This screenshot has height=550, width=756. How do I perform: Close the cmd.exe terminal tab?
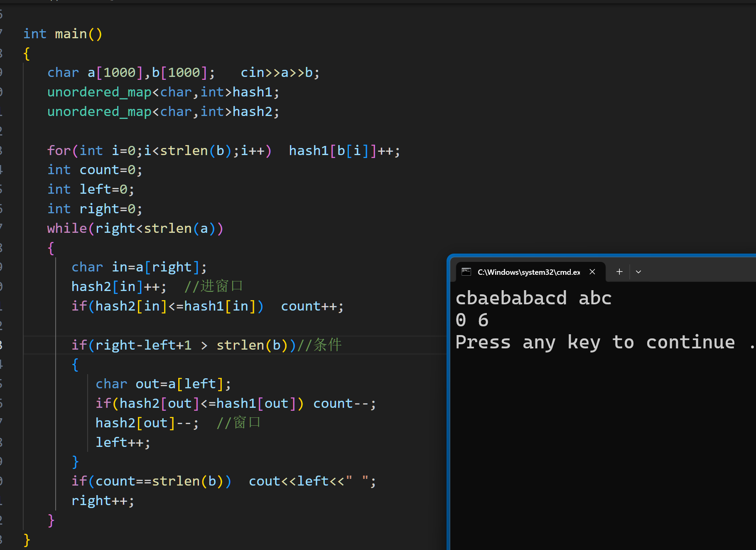pos(592,271)
